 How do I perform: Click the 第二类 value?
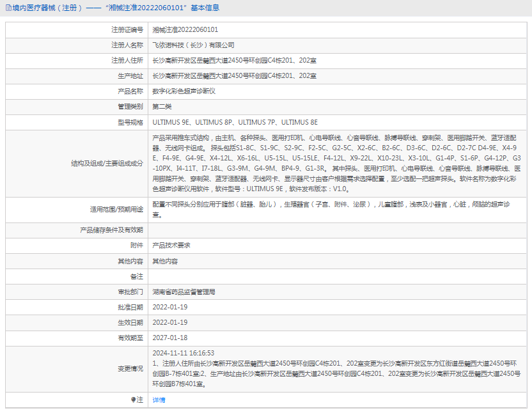point(162,107)
